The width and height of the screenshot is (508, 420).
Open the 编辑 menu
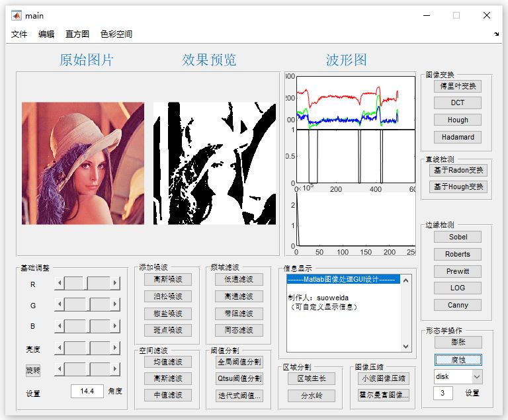(46, 34)
